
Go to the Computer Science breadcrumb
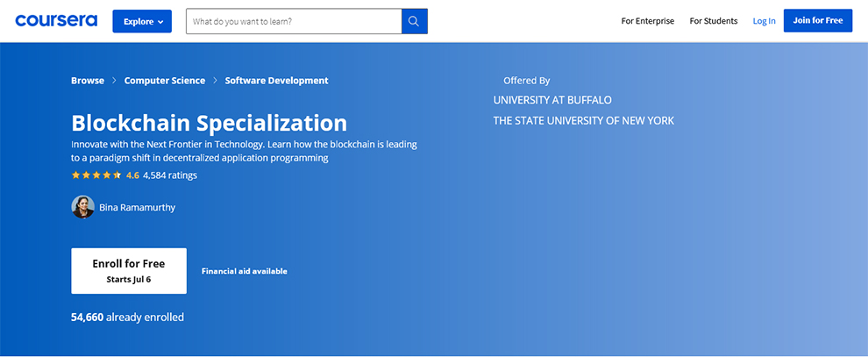[165, 80]
